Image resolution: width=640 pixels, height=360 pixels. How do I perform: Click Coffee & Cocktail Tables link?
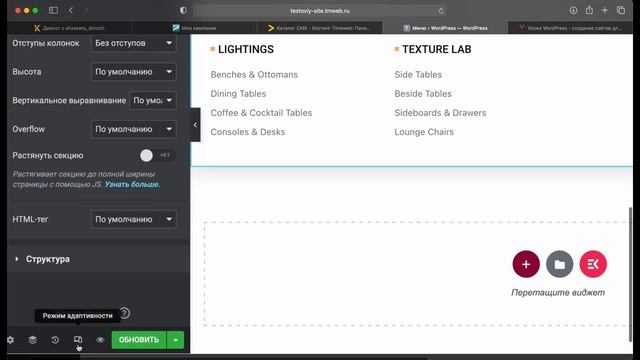pos(261,113)
